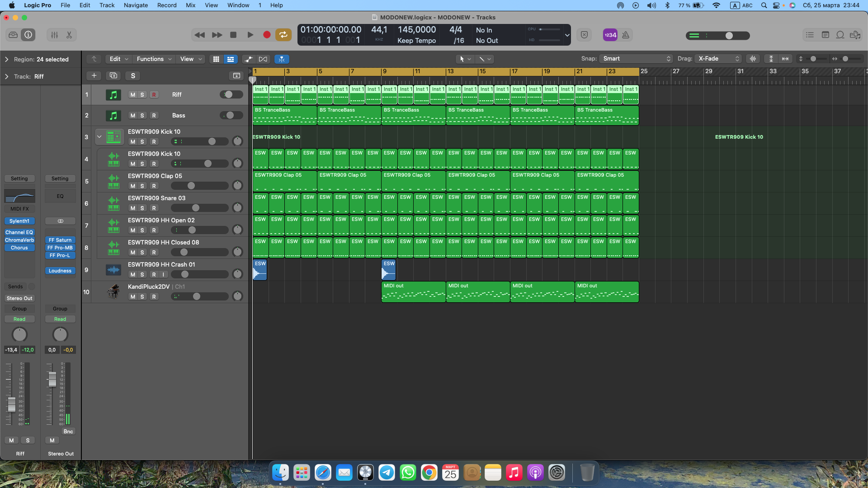This screenshot has height=488, width=868.
Task: Open the Library panel icon
Action: pyautogui.click(x=13, y=35)
